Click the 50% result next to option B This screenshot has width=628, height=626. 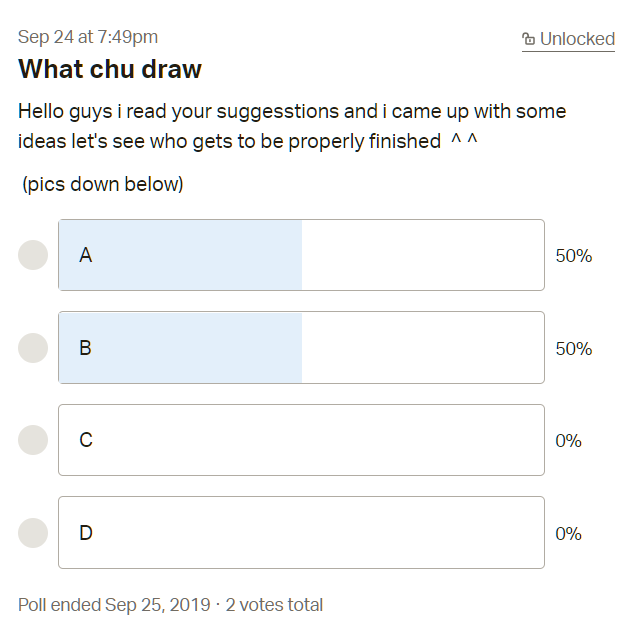(x=574, y=349)
